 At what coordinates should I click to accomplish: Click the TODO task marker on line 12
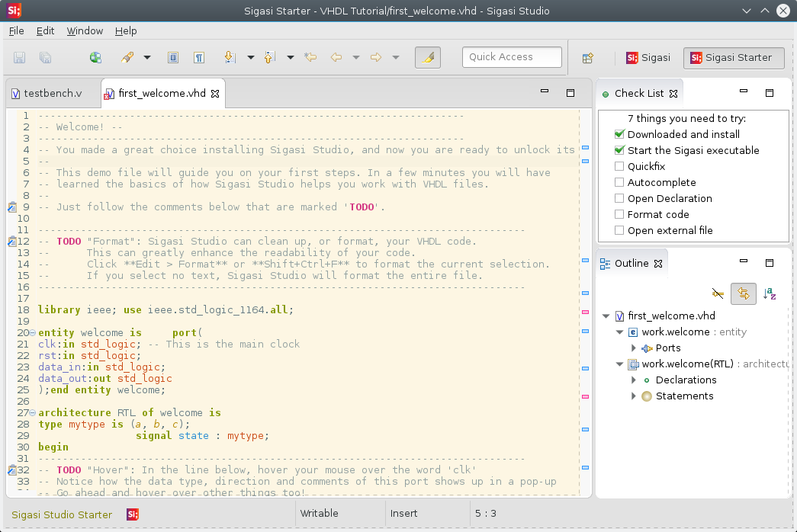12,242
